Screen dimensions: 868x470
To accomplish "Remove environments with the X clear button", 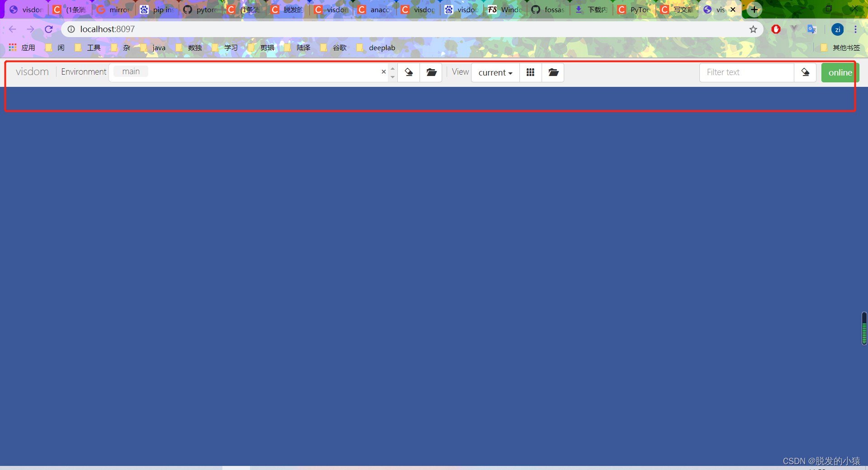I will pyautogui.click(x=383, y=71).
